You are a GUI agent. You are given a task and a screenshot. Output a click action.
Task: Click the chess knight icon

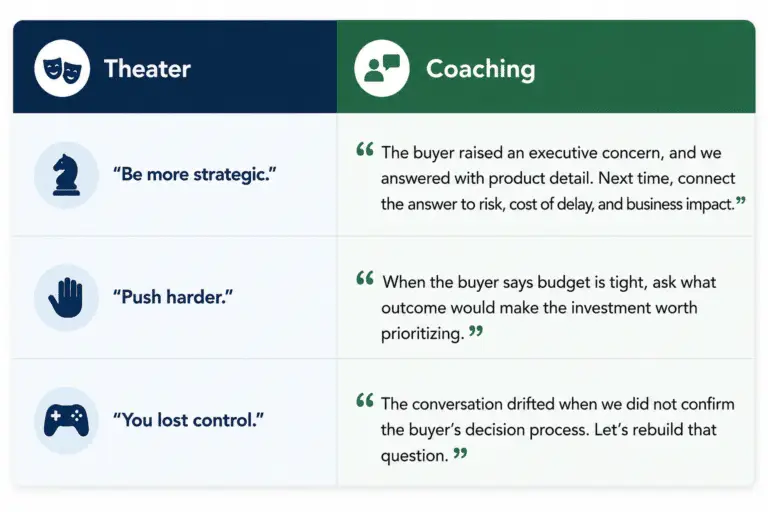click(x=66, y=175)
